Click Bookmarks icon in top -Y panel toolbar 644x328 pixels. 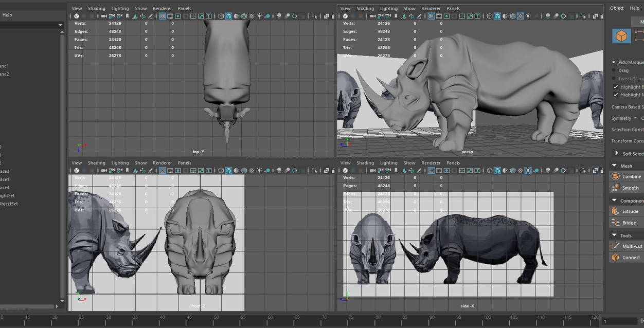127,16
